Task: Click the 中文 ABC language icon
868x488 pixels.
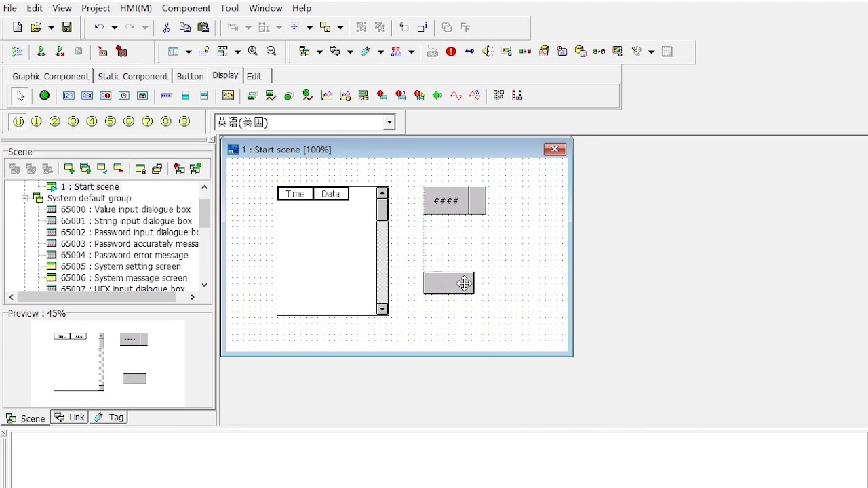Action: [396, 52]
